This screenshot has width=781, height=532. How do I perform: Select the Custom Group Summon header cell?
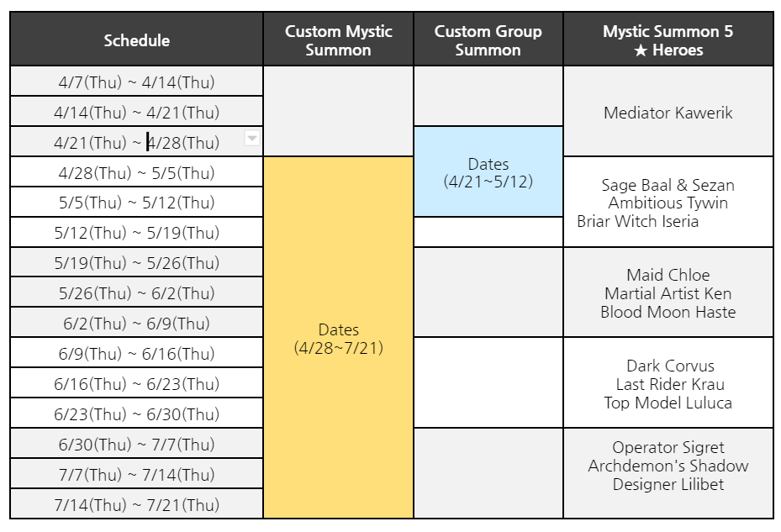488,40
